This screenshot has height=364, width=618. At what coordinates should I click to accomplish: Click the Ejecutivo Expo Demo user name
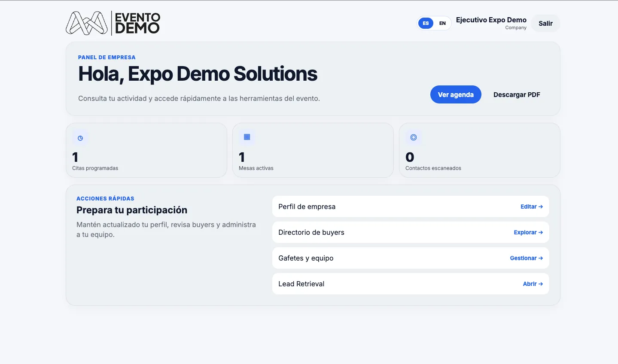491,20
